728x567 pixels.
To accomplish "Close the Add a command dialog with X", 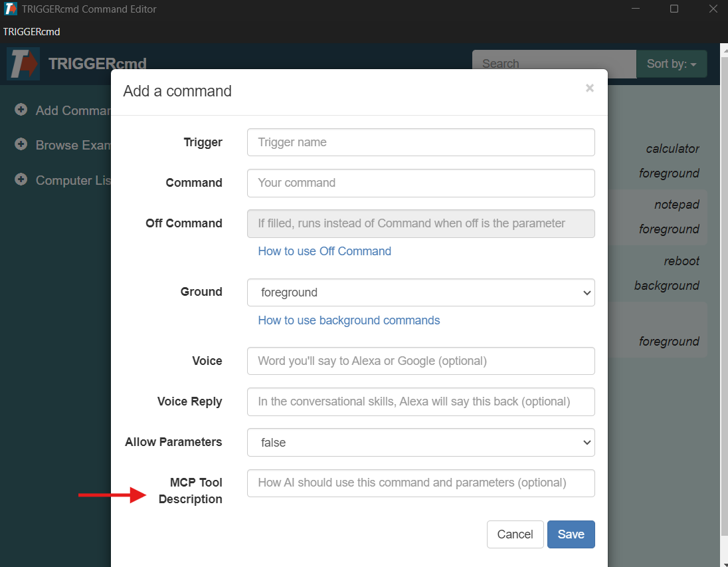I will (x=589, y=88).
